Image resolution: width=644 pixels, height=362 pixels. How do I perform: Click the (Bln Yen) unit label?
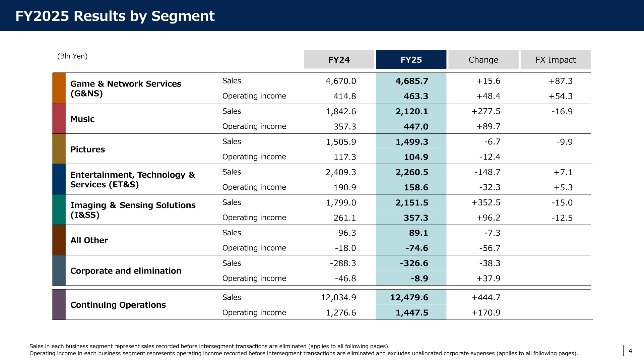coord(72,56)
